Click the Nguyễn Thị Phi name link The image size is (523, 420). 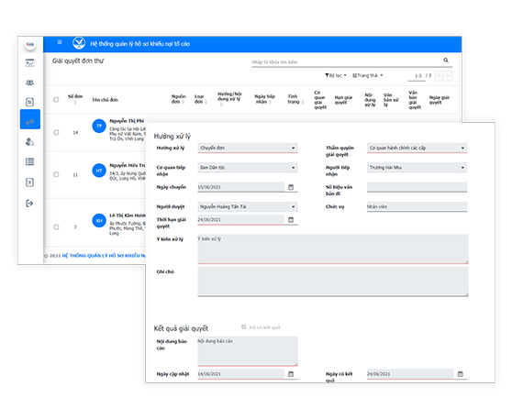(x=127, y=121)
